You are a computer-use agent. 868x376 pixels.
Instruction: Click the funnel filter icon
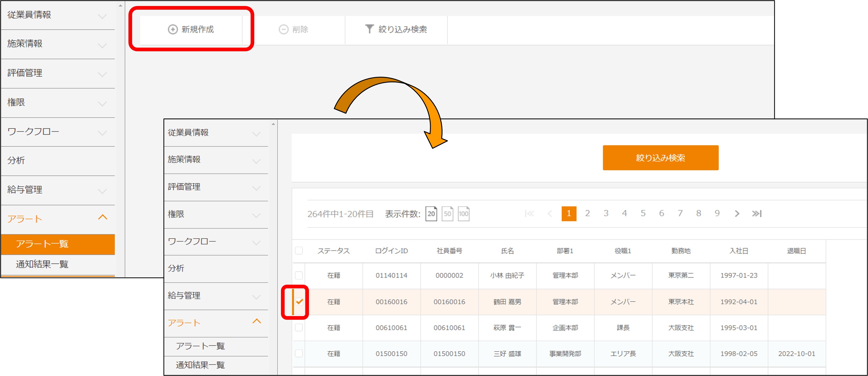[x=369, y=29]
